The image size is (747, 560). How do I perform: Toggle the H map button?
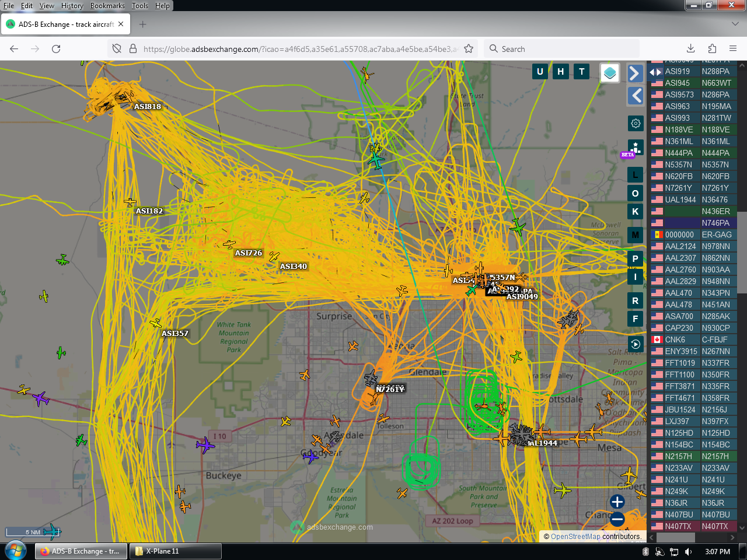coord(561,72)
